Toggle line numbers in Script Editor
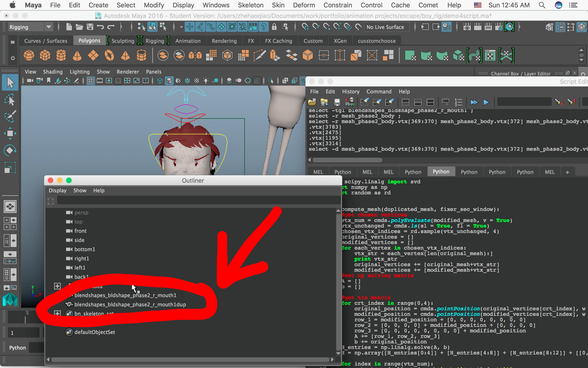 (458, 102)
